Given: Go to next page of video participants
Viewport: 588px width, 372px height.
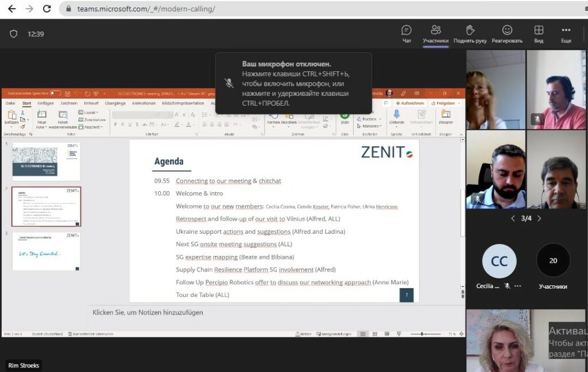Looking at the screenshot, I should point(539,219).
